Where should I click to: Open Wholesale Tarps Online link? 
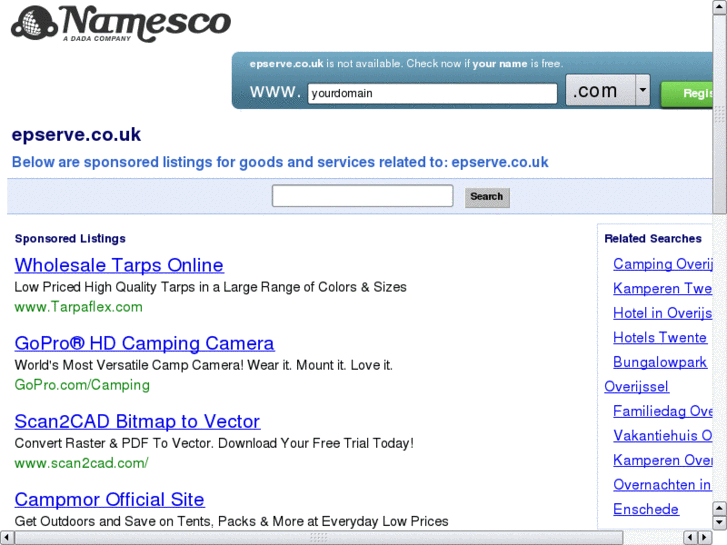pos(119,265)
